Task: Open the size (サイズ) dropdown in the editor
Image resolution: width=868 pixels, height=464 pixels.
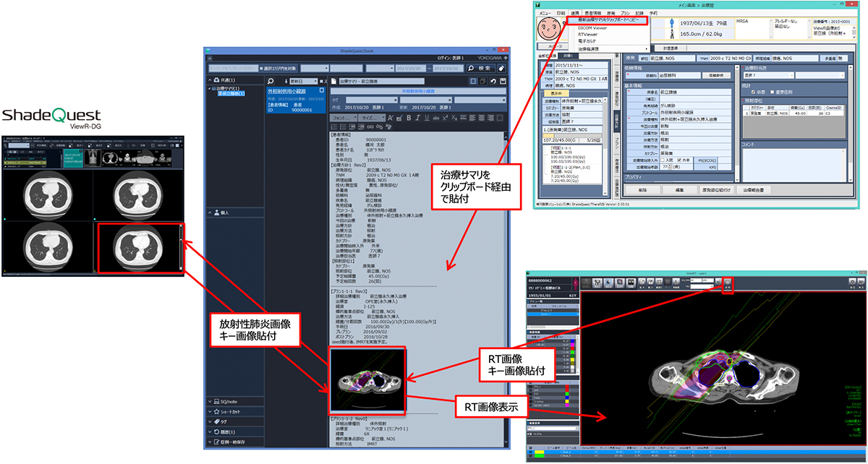Action: 372,117
